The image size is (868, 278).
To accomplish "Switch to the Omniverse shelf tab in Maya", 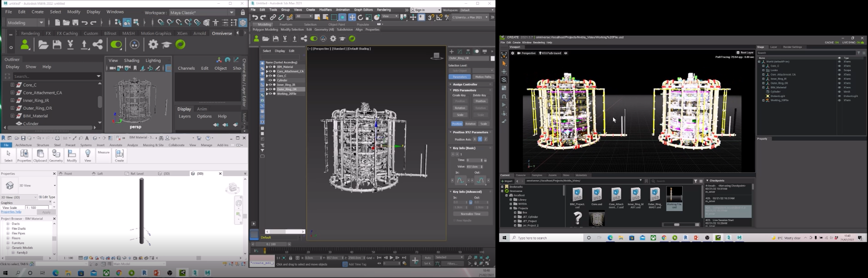I will click(x=222, y=34).
